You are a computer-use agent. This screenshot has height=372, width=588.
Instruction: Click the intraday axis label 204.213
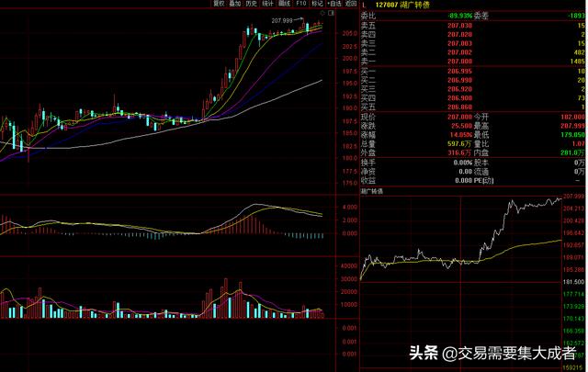click(x=573, y=209)
